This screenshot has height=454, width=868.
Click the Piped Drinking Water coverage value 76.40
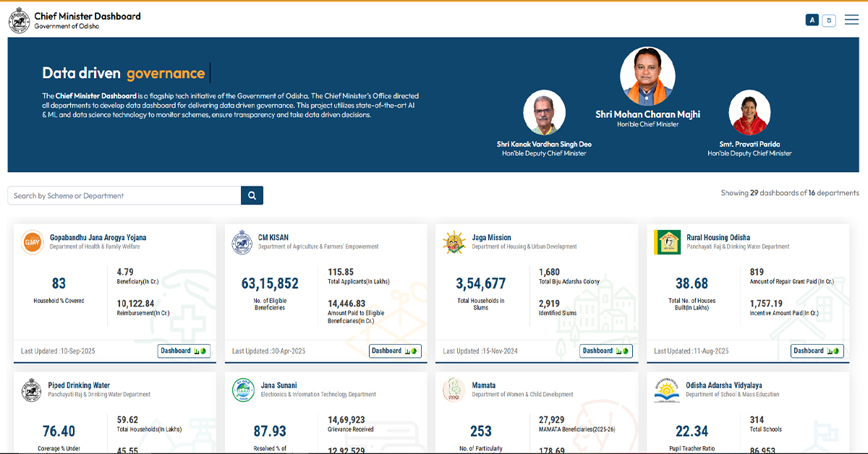[59, 432]
